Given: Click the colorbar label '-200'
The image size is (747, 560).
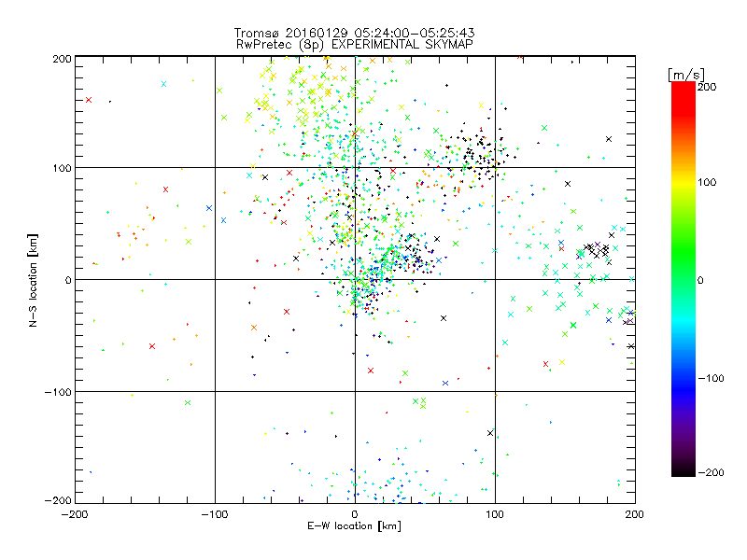Looking at the screenshot, I should click(711, 472).
